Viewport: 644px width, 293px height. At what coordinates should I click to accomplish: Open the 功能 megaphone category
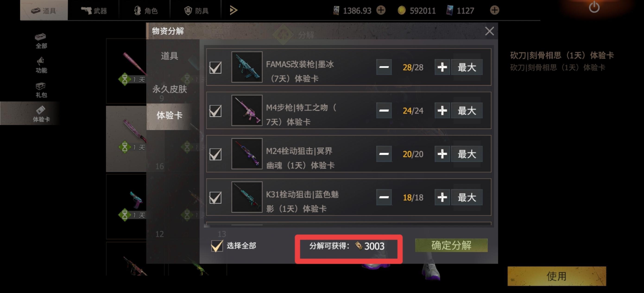(x=41, y=65)
